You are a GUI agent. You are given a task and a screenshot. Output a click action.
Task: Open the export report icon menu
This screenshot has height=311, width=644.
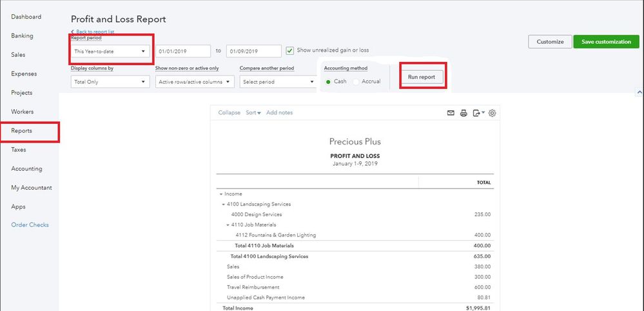click(478, 113)
